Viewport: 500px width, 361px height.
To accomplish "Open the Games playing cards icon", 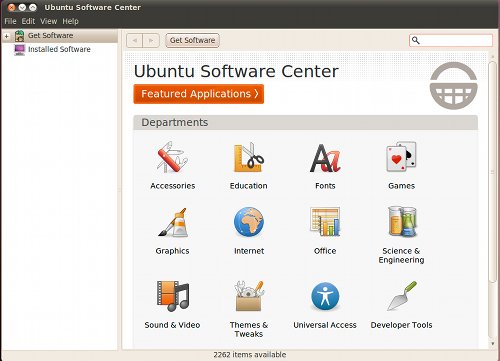I will (401, 156).
